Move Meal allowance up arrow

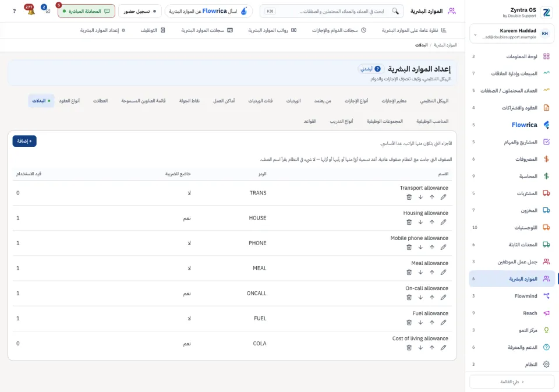(x=431, y=272)
